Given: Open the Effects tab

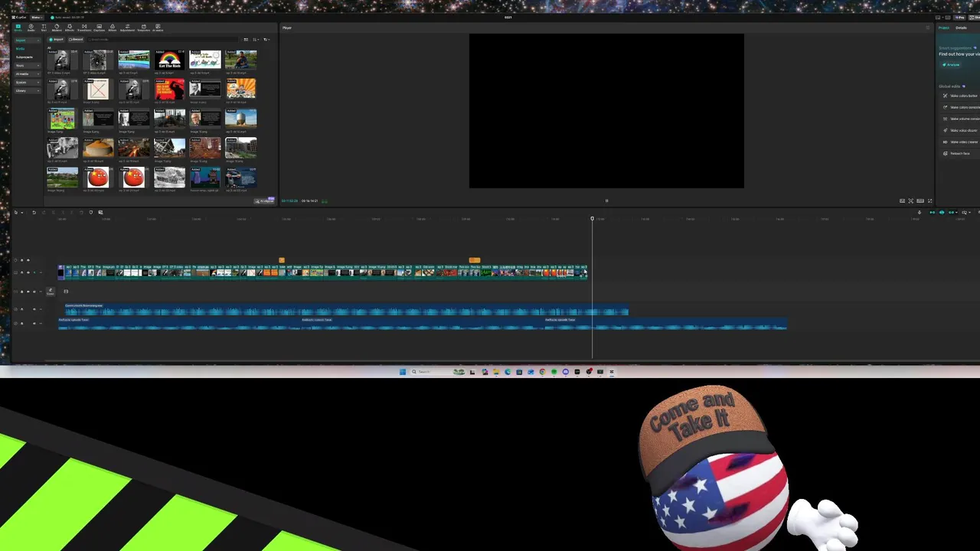Looking at the screenshot, I should click(70, 28).
